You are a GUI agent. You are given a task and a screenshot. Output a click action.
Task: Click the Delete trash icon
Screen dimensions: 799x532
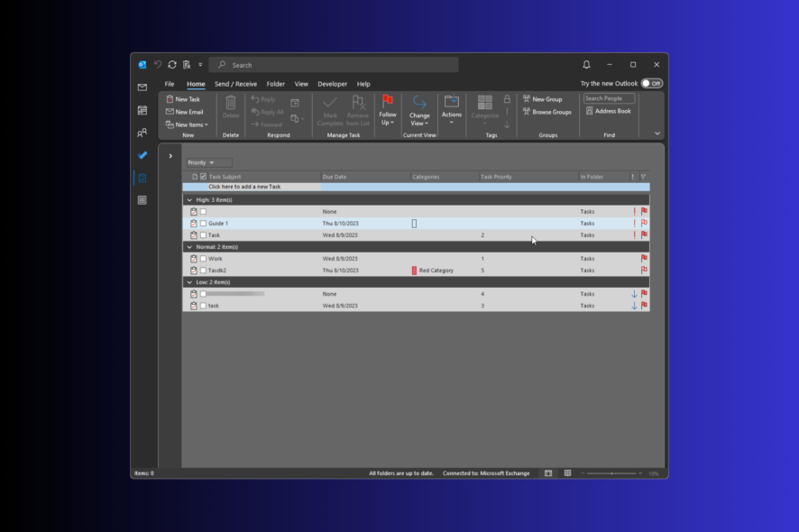pos(230,103)
